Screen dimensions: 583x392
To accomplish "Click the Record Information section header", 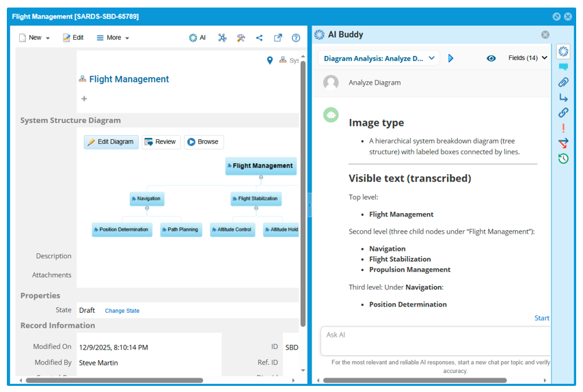I will tap(57, 326).
